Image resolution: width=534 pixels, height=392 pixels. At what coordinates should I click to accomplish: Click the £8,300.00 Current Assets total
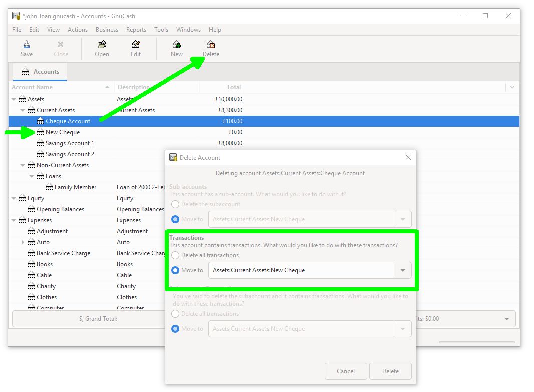pos(230,110)
